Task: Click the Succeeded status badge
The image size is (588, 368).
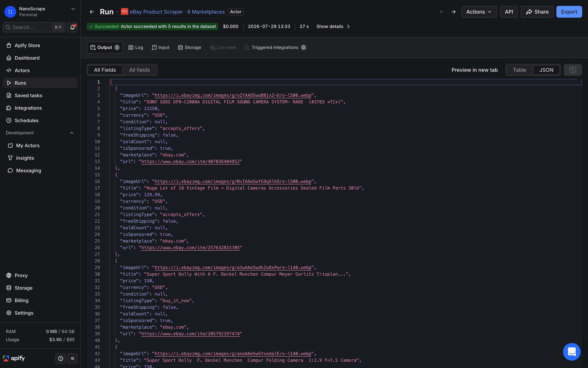Action: 152,26
